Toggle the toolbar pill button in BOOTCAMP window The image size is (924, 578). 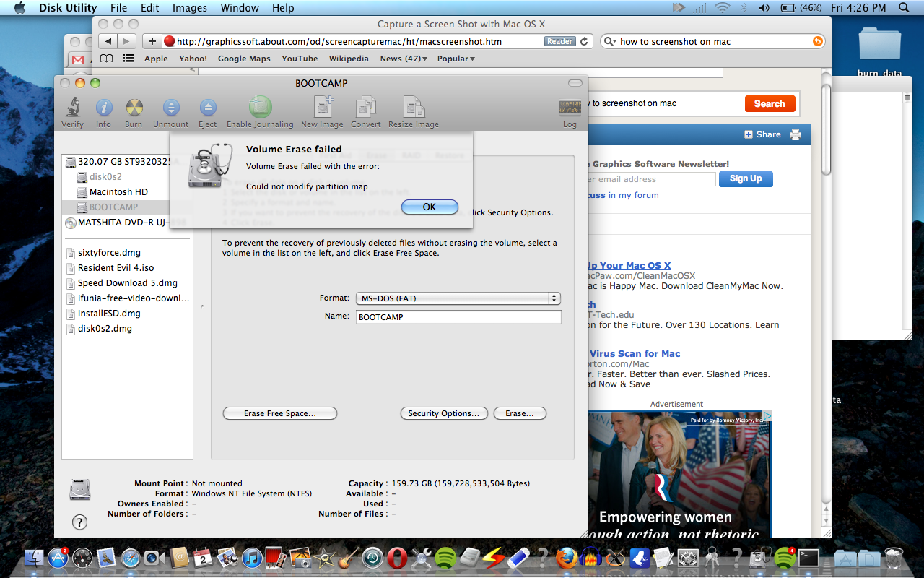coord(575,83)
